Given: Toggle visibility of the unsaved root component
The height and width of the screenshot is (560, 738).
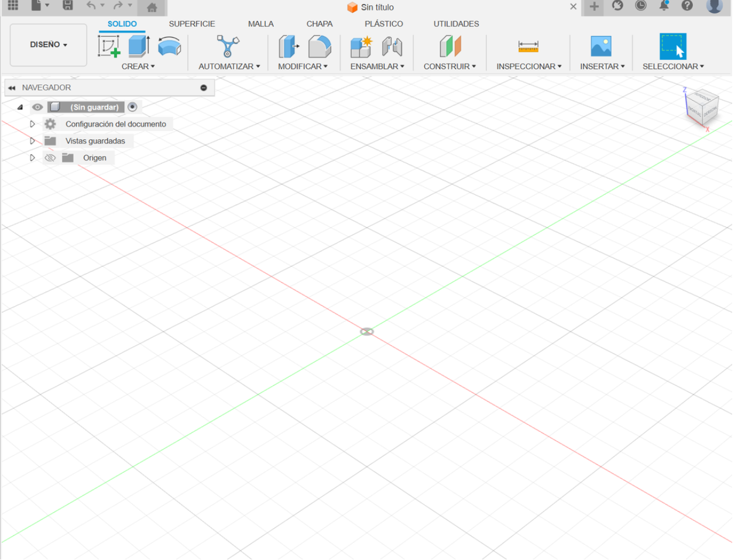Looking at the screenshot, I should tap(37, 107).
